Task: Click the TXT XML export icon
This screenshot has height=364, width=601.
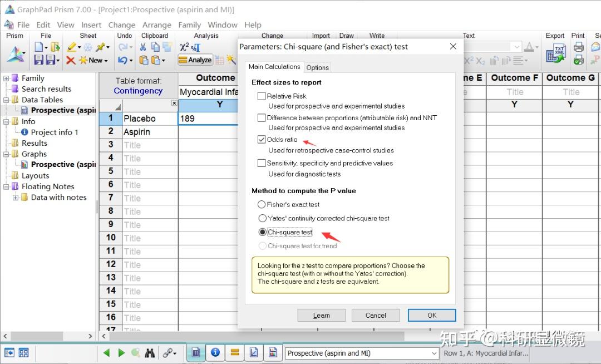Action: (555, 53)
